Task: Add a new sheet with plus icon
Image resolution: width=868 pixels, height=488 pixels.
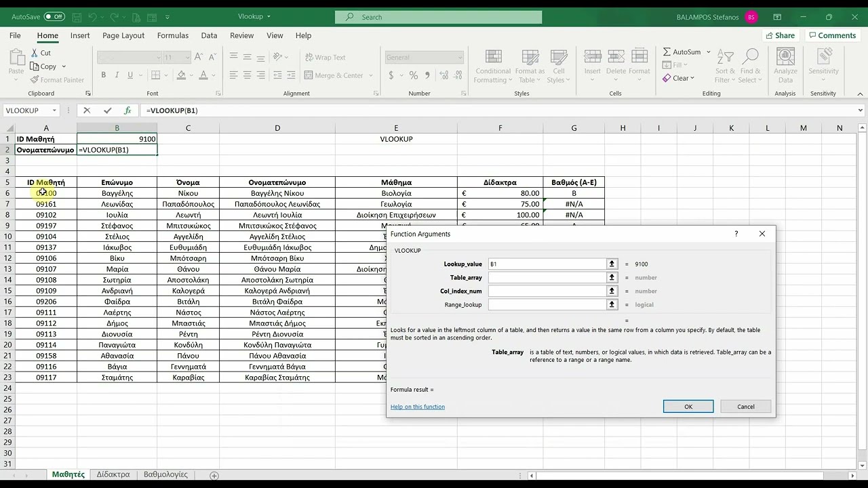Action: [214, 475]
